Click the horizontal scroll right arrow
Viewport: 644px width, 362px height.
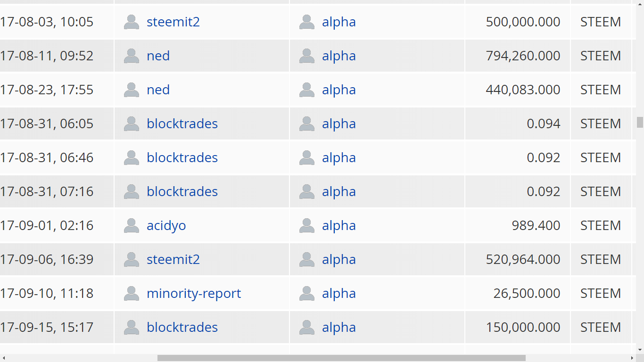631,358
